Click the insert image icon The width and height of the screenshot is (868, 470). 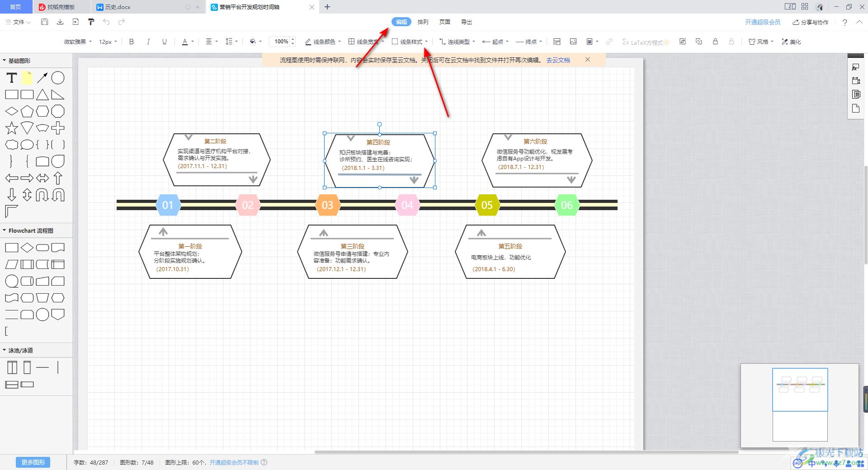[x=573, y=42]
